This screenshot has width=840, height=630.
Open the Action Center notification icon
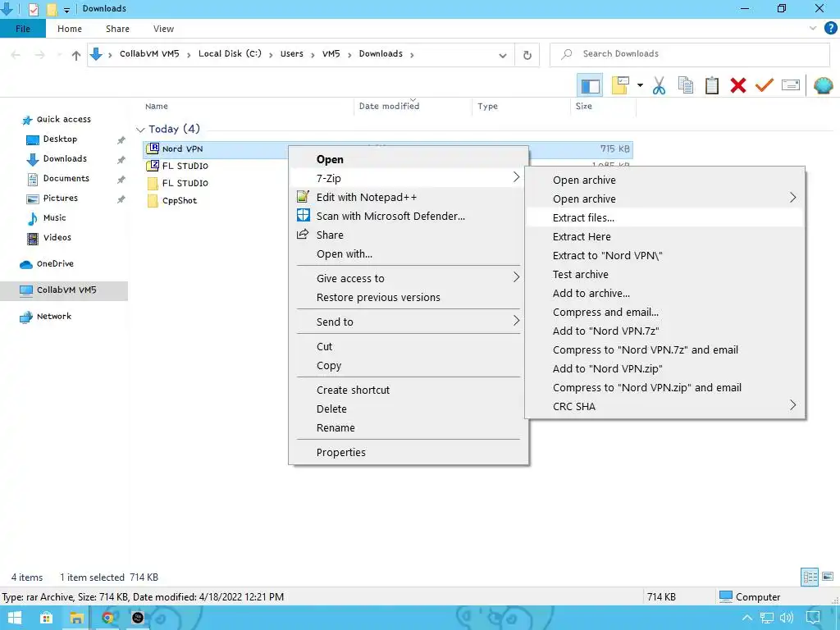tap(813, 619)
